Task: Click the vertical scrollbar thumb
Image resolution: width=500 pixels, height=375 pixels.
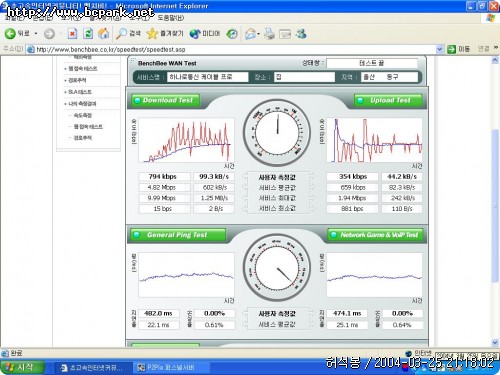Action: pyautogui.click(x=495, y=205)
